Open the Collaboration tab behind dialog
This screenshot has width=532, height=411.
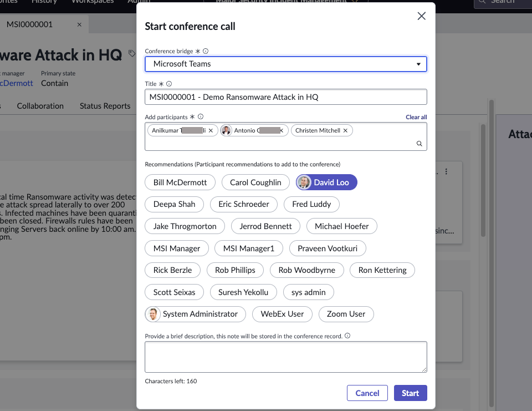click(x=40, y=106)
